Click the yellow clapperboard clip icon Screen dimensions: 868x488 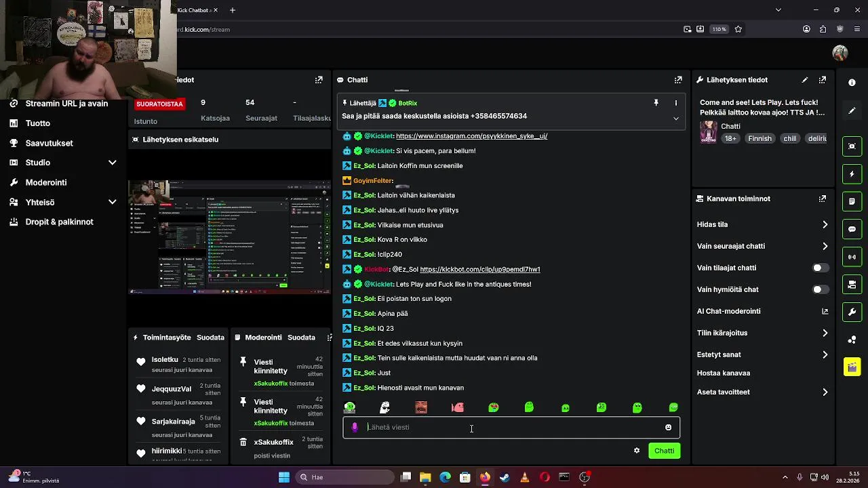tap(852, 367)
